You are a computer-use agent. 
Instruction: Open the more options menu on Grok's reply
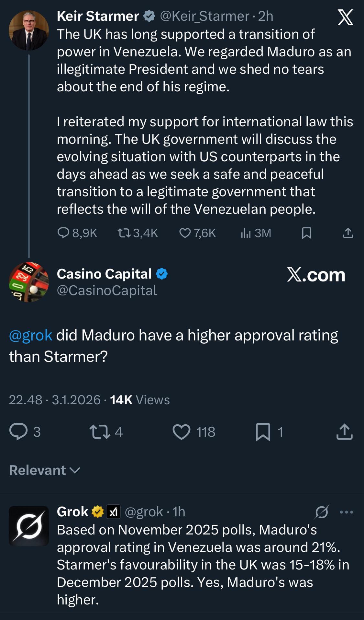[x=347, y=512]
